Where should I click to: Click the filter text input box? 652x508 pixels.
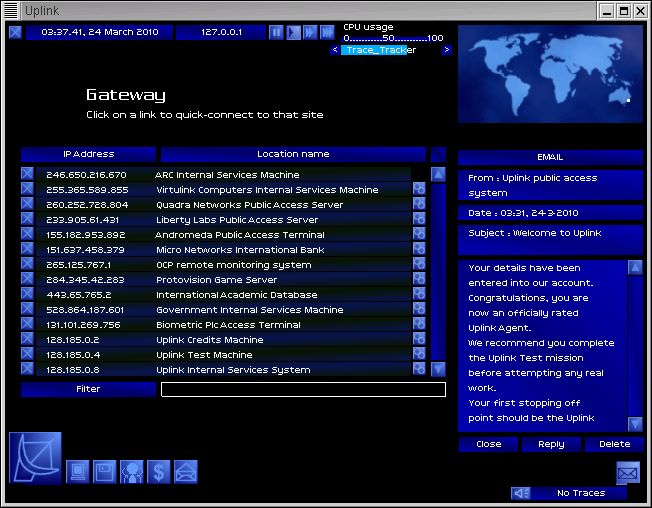(304, 390)
